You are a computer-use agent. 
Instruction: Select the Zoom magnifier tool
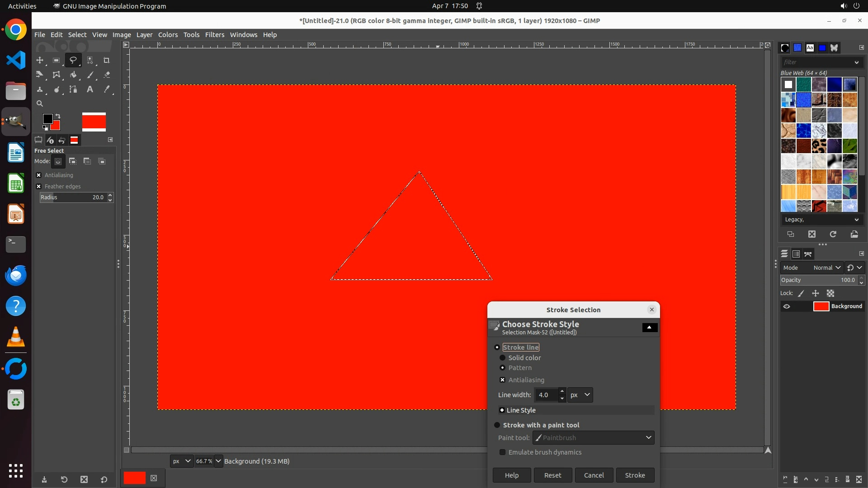point(40,103)
